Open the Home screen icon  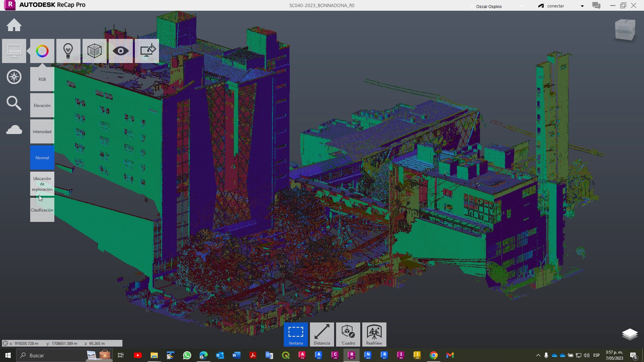pos(14,25)
